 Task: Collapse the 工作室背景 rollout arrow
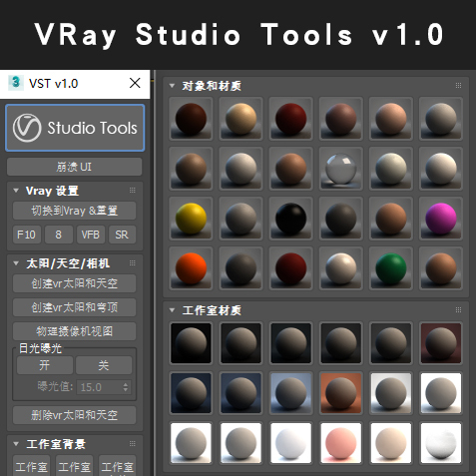(16, 444)
